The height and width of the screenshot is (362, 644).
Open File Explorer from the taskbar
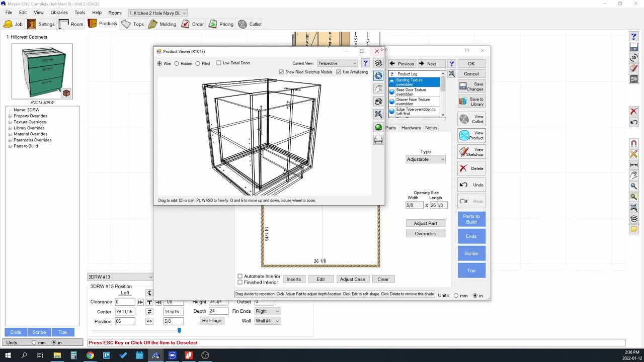click(x=57, y=355)
